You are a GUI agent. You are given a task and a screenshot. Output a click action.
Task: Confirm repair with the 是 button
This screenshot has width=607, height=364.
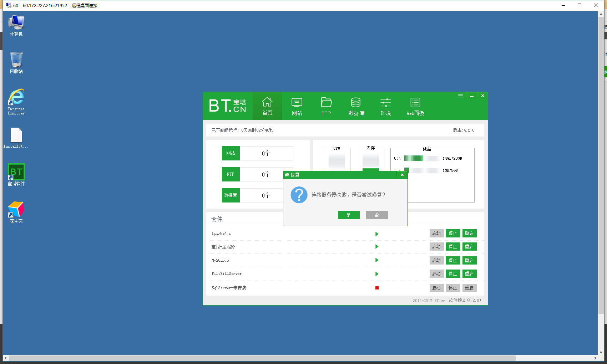[349, 215]
